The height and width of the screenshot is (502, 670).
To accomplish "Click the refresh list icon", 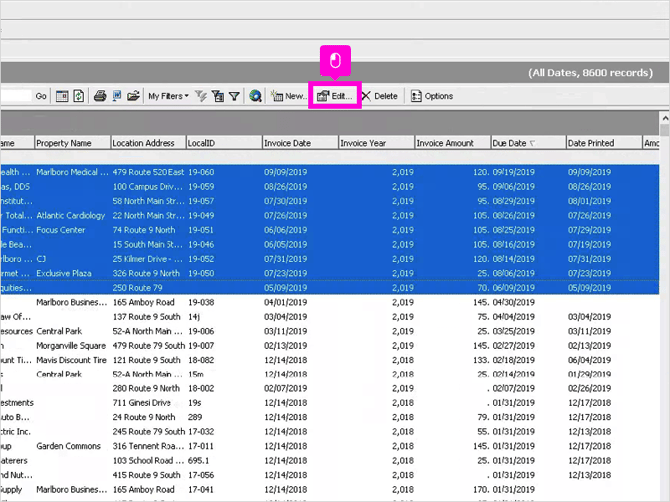I will point(79,96).
